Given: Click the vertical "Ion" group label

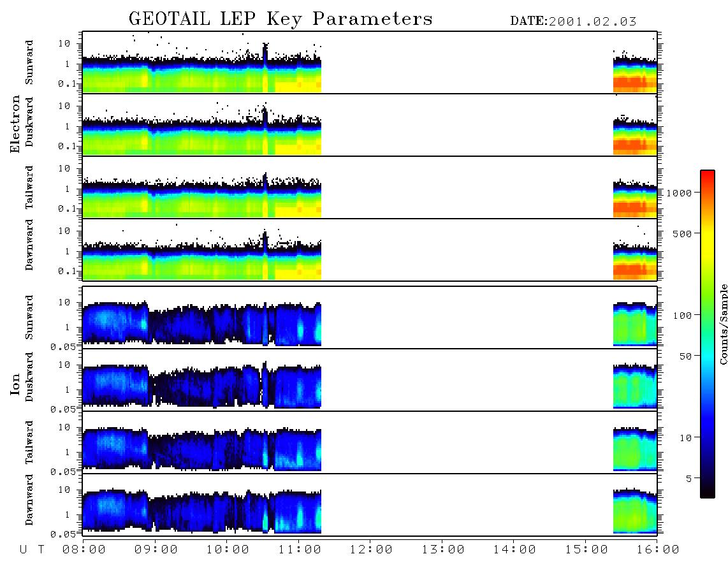Looking at the screenshot, I should [15, 384].
